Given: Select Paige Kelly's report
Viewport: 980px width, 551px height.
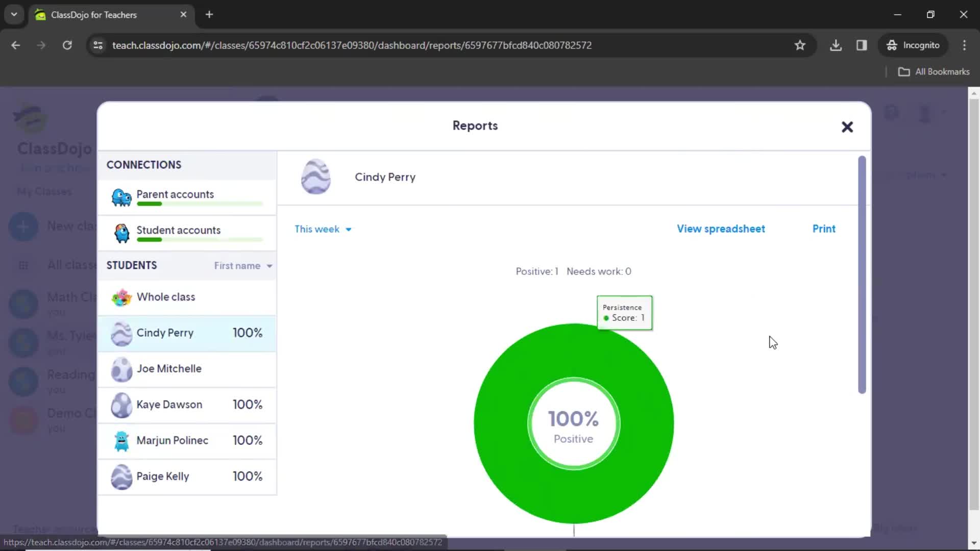Looking at the screenshot, I should click(x=187, y=477).
